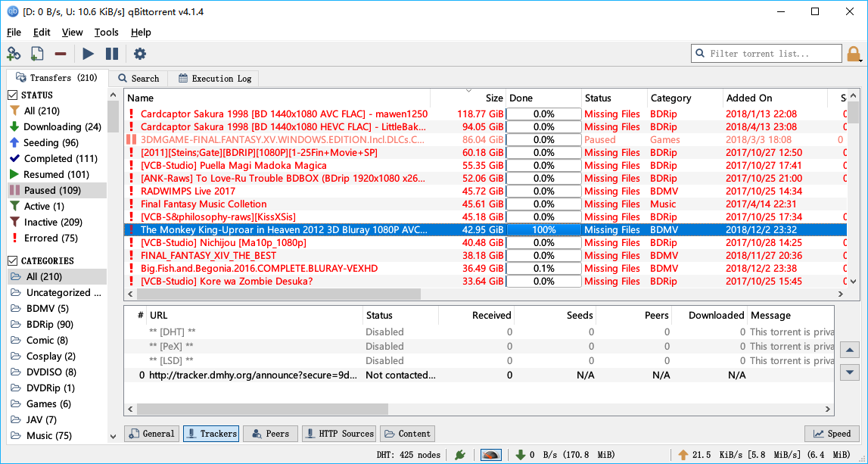Move tracker down with the down arrow button
The width and height of the screenshot is (868, 464).
(850, 372)
